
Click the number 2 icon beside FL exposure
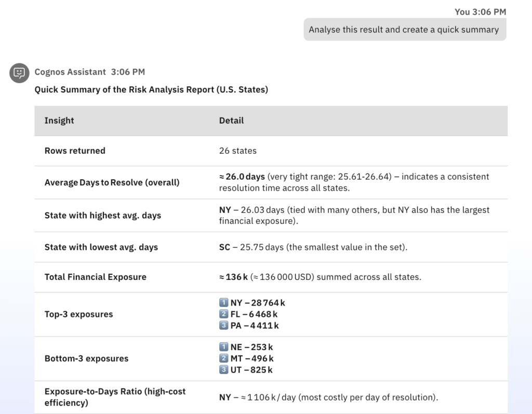(223, 314)
